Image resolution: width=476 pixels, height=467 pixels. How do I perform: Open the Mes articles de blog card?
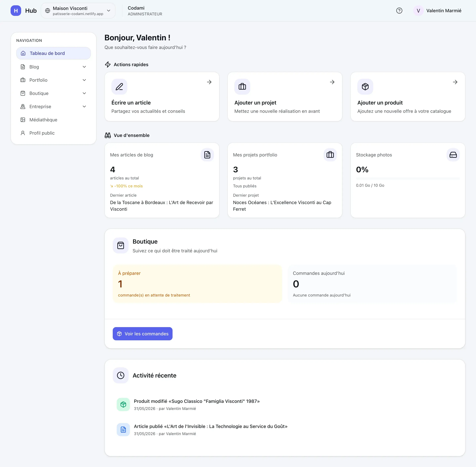pos(162,180)
